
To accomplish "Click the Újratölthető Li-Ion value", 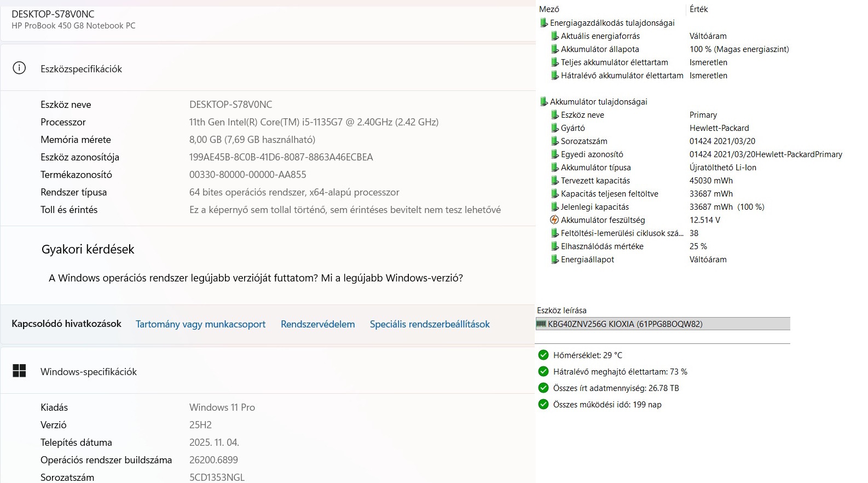I will tap(723, 168).
